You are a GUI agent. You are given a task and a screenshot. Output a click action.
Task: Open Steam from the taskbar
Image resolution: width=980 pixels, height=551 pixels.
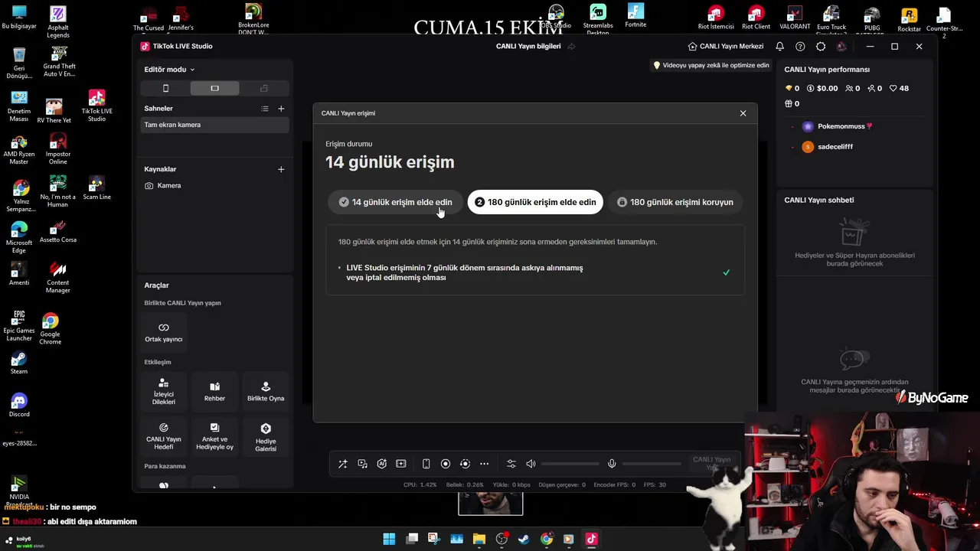coord(524,539)
